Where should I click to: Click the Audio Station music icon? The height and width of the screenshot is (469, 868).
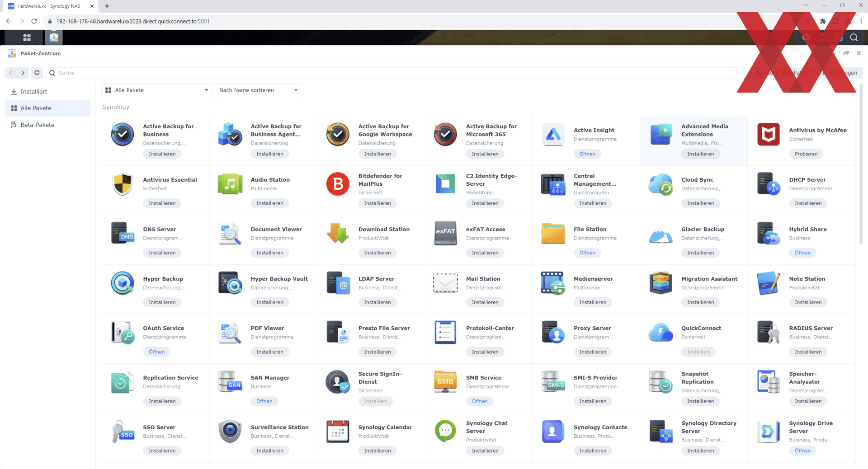230,184
